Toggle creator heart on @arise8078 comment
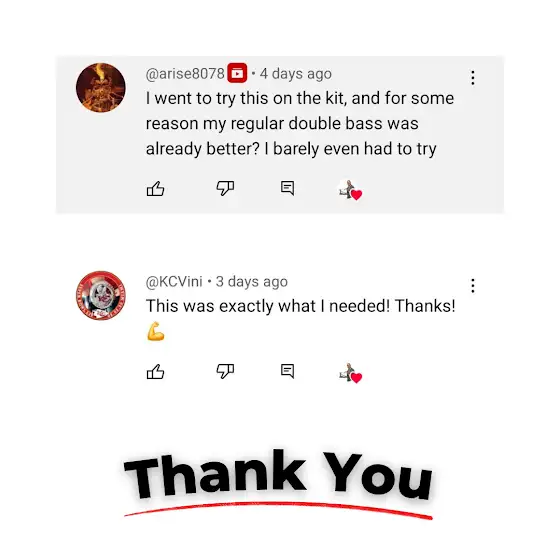 click(350, 190)
